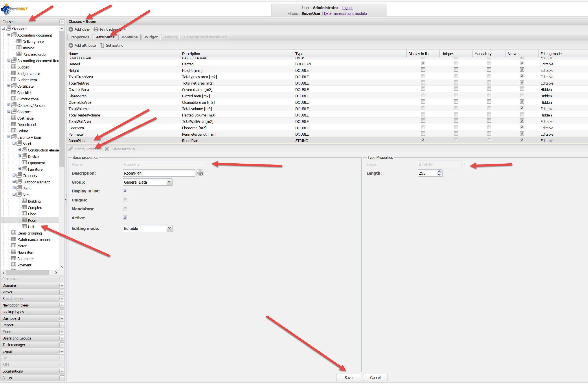Click the Add class plus icon
Viewport: 588px width, 384px height.
tap(71, 29)
